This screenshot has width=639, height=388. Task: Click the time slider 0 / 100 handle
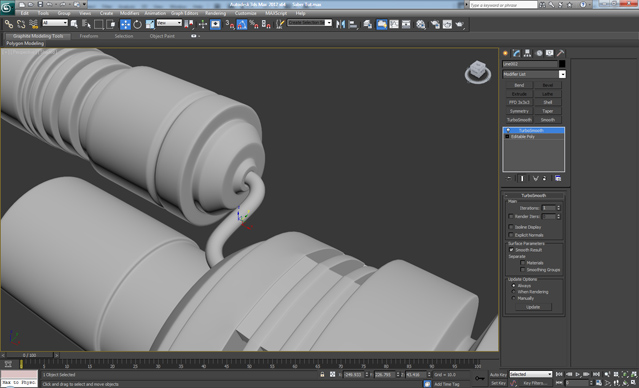coord(30,355)
